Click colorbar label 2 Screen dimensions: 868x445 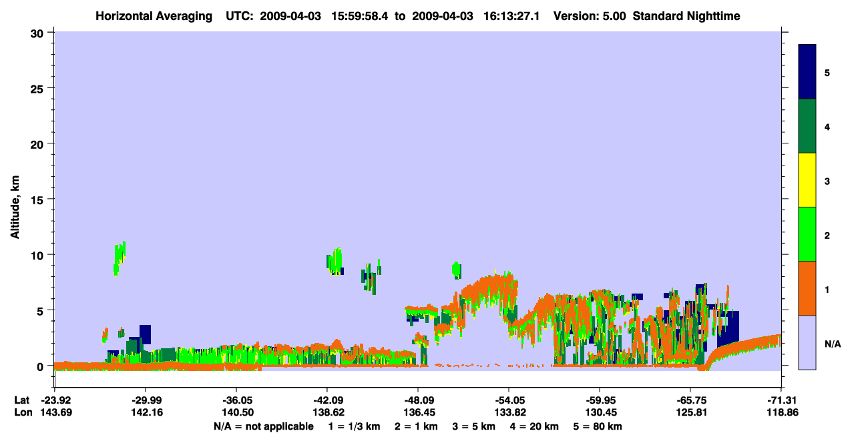click(x=827, y=236)
